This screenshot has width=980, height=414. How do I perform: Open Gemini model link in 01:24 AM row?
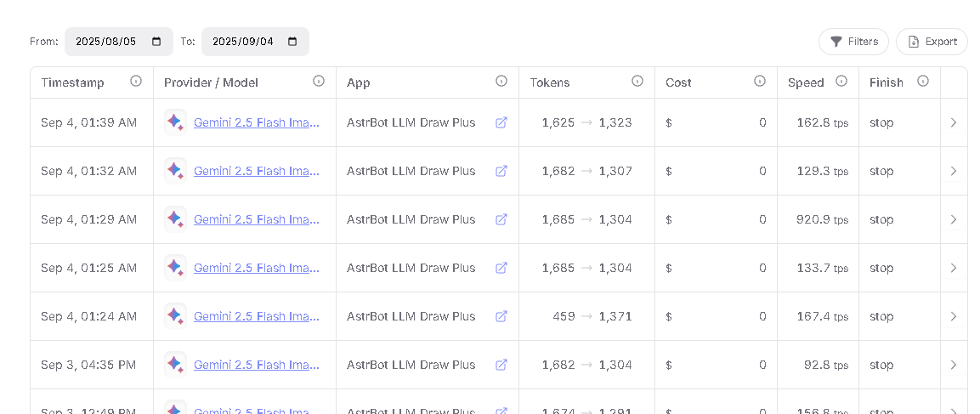[256, 316]
